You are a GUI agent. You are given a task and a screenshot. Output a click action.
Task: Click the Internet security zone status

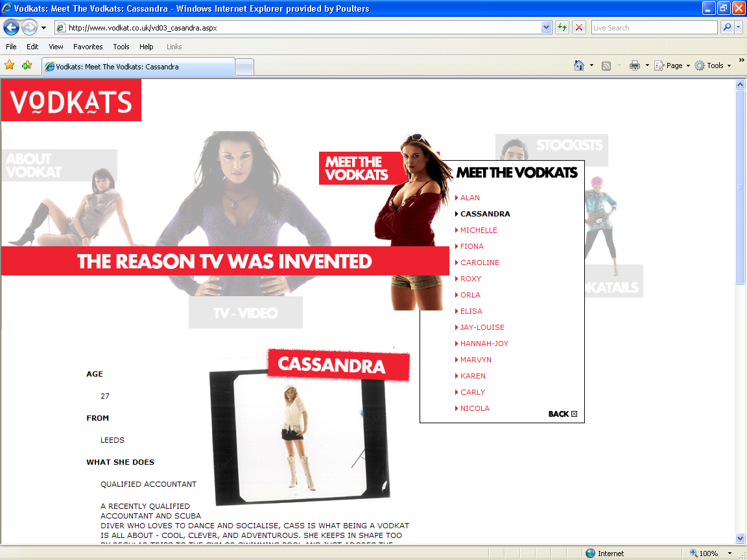click(605, 554)
